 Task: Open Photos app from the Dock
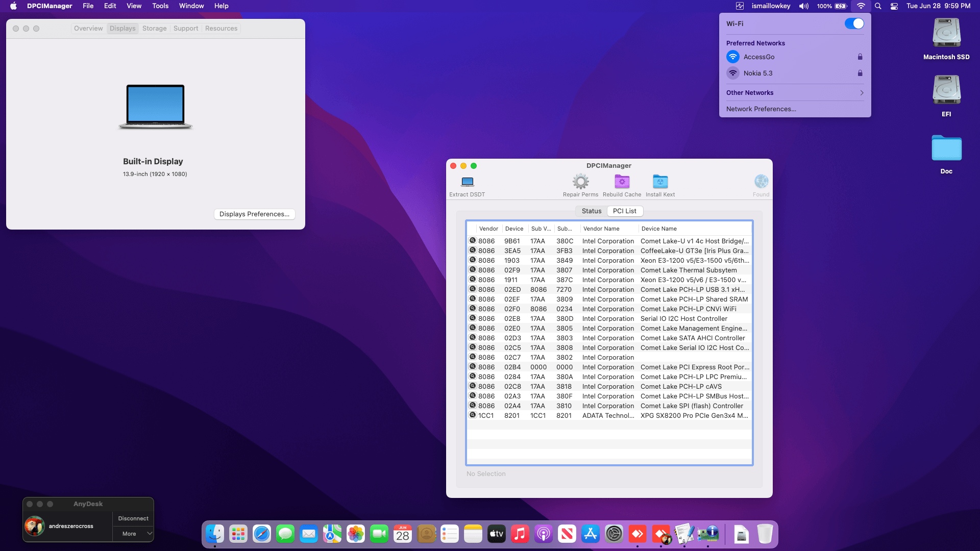click(x=356, y=534)
